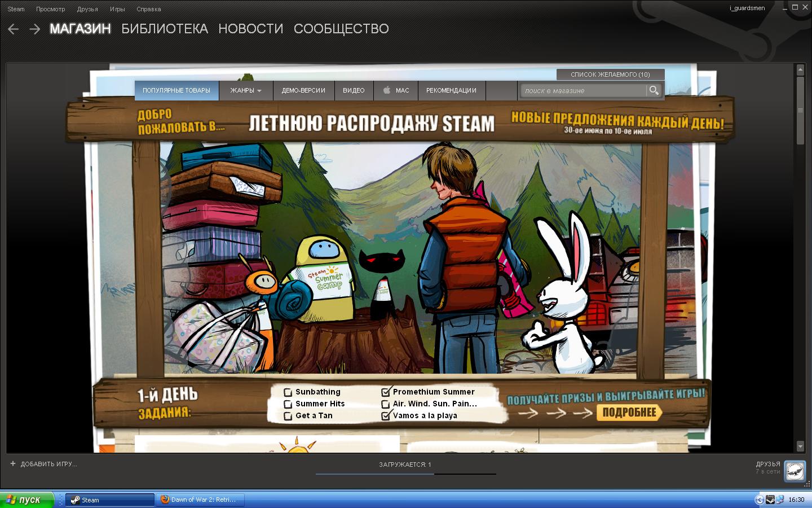Minimize the Steam window

pyautogui.click(x=784, y=7)
